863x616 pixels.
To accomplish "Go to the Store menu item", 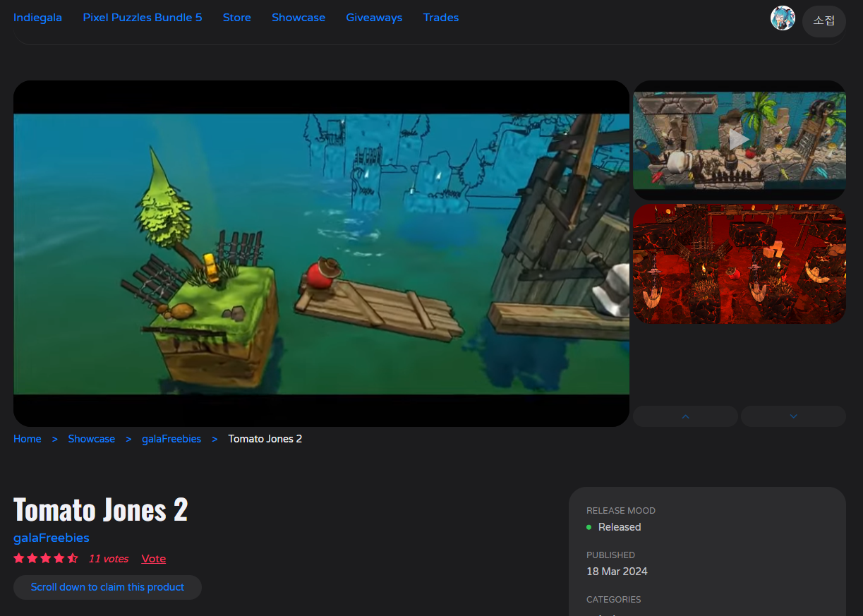I will click(237, 18).
